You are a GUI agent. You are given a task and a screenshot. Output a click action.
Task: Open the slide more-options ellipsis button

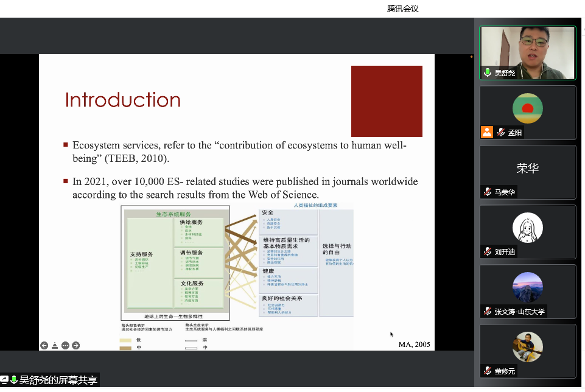pyautogui.click(x=65, y=346)
